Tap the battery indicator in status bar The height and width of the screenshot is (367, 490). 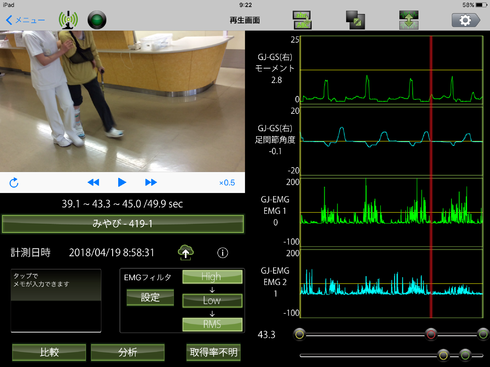482,5
